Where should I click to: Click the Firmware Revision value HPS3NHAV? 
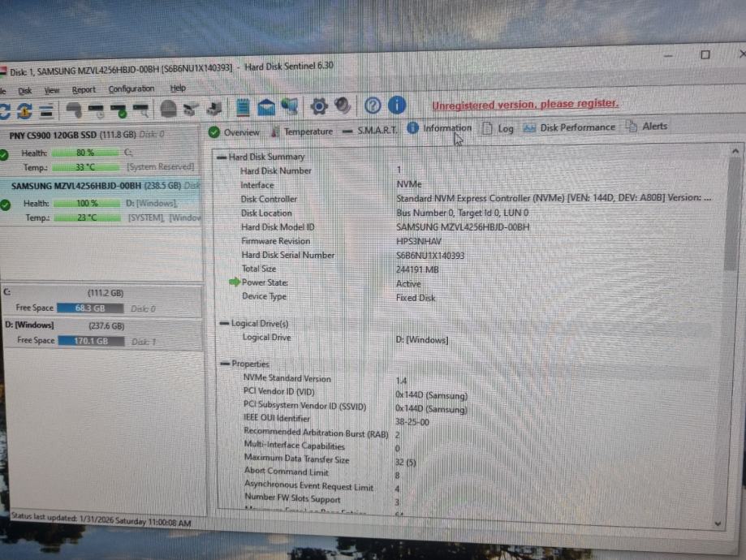419,241
